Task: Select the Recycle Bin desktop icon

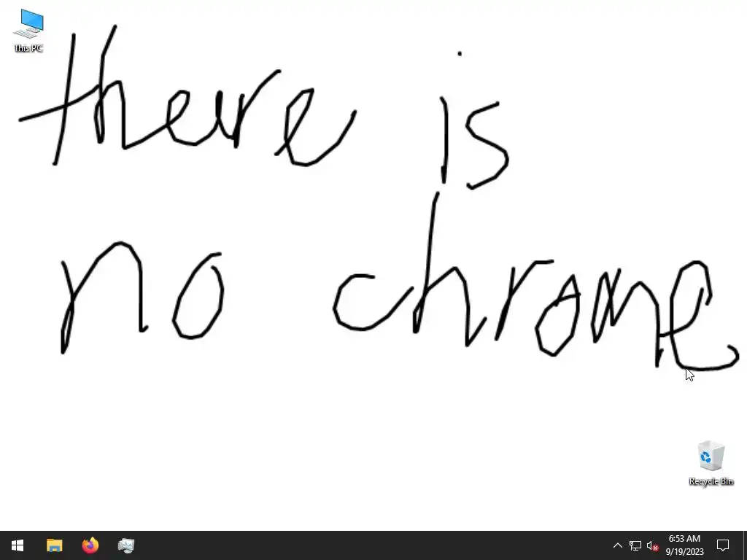Action: (x=711, y=463)
